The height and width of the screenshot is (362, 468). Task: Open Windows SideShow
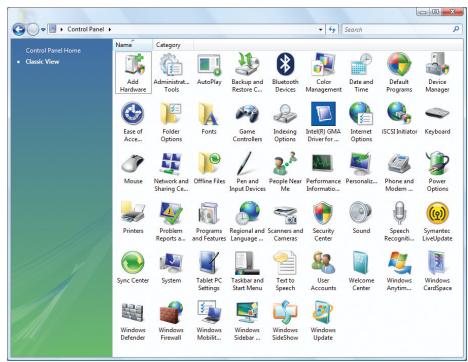click(285, 321)
